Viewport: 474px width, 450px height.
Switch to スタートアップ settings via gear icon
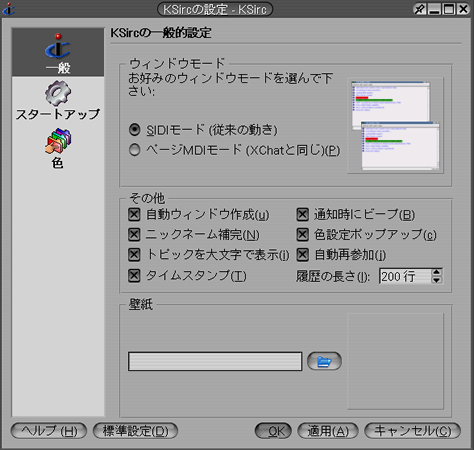coord(58,93)
